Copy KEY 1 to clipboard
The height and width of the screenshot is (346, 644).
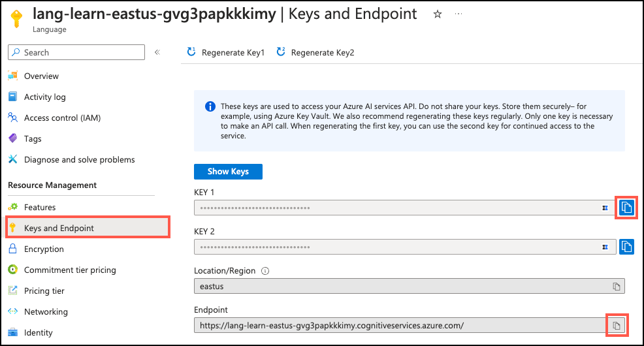(626, 208)
